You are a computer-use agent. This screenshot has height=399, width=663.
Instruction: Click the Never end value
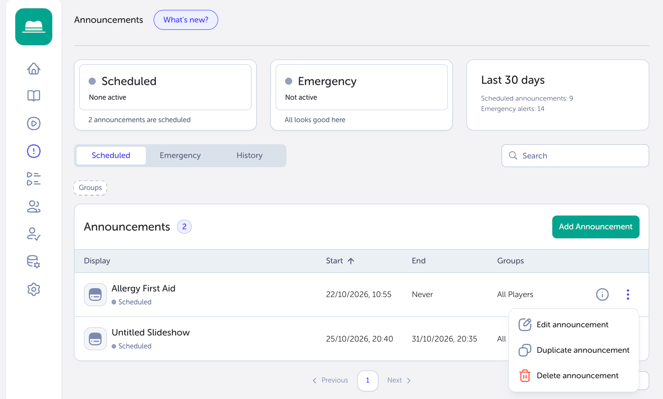point(422,294)
